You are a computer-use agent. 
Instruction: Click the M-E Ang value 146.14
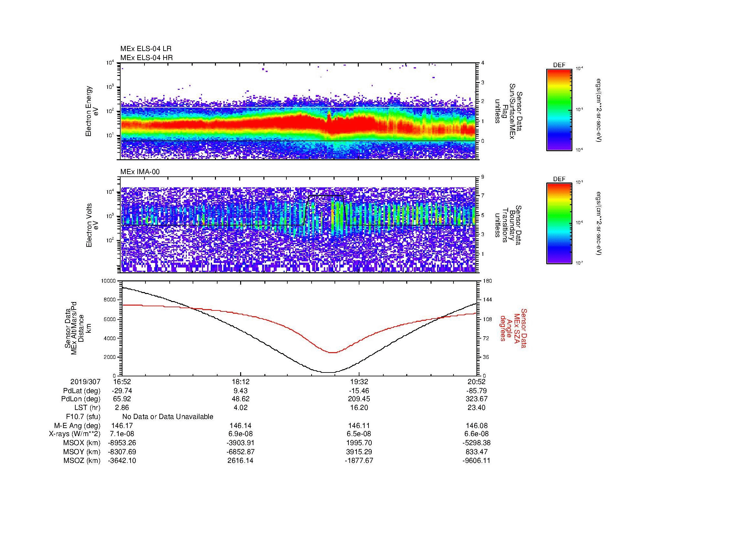(x=241, y=426)
